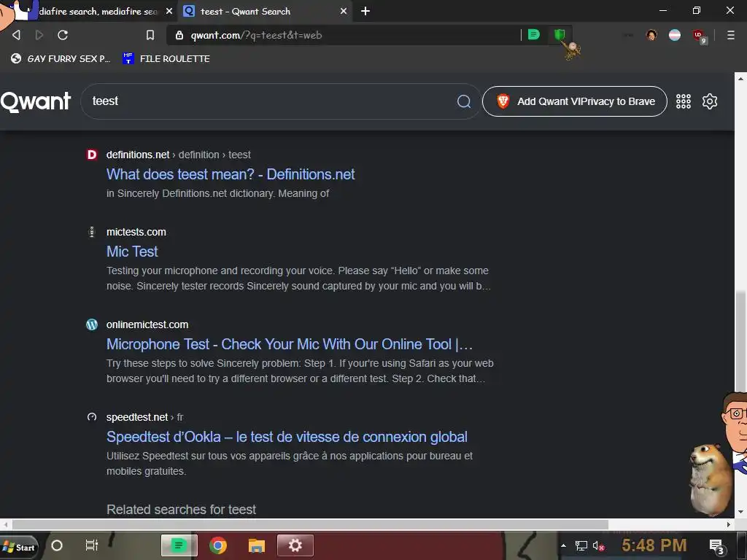The image size is (747, 560).
Task: Open the gear Settings app on the taskbar
Action: tap(295, 545)
